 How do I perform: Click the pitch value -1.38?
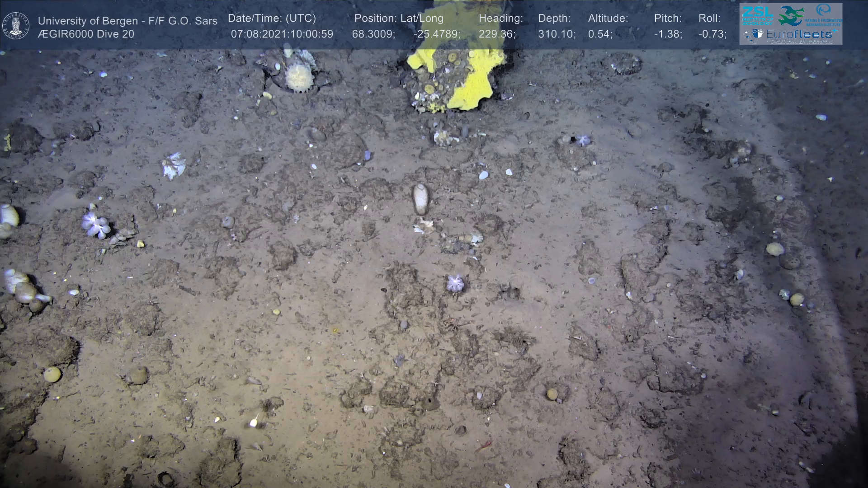[668, 34]
